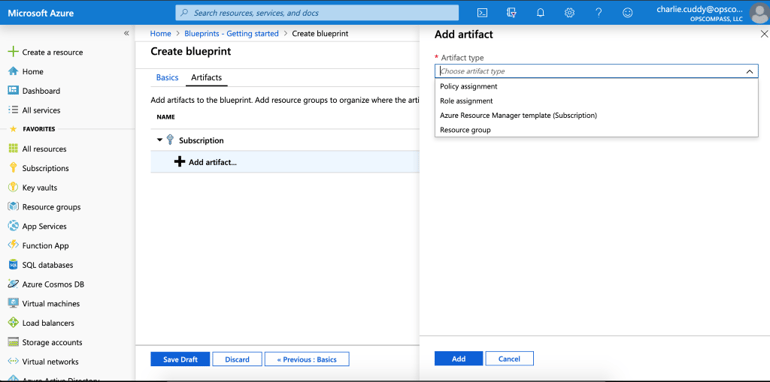Cancel adding the artifact
Viewport: 770px width, 382px height.
509,358
